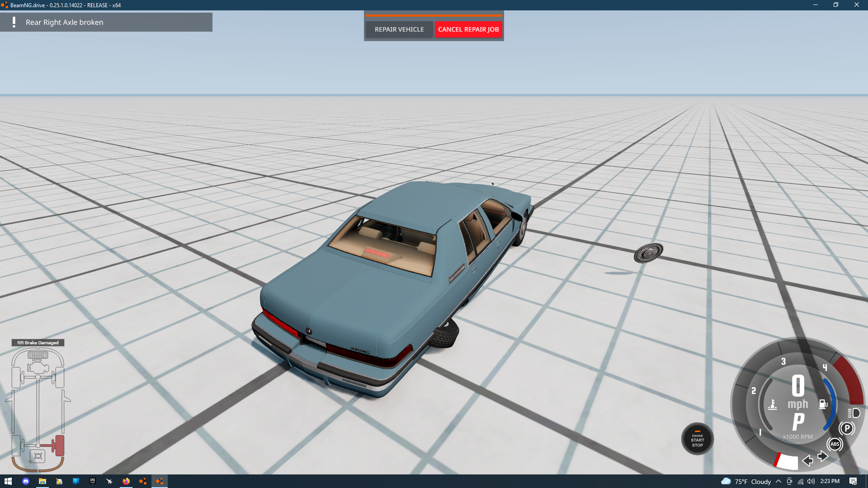This screenshot has height=488, width=868.
Task: Click the RR Brake Damaged label
Action: pyautogui.click(x=38, y=343)
